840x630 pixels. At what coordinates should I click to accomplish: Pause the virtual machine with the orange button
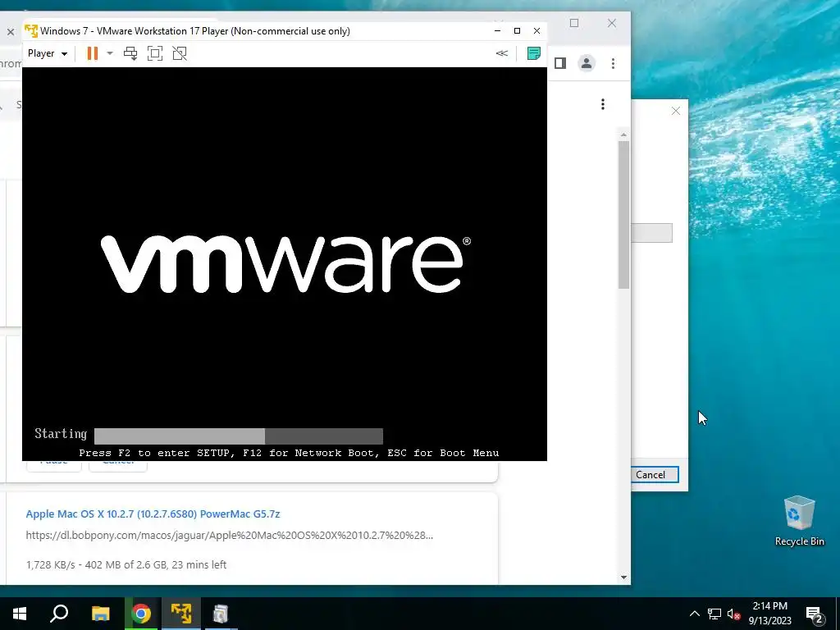(92, 53)
